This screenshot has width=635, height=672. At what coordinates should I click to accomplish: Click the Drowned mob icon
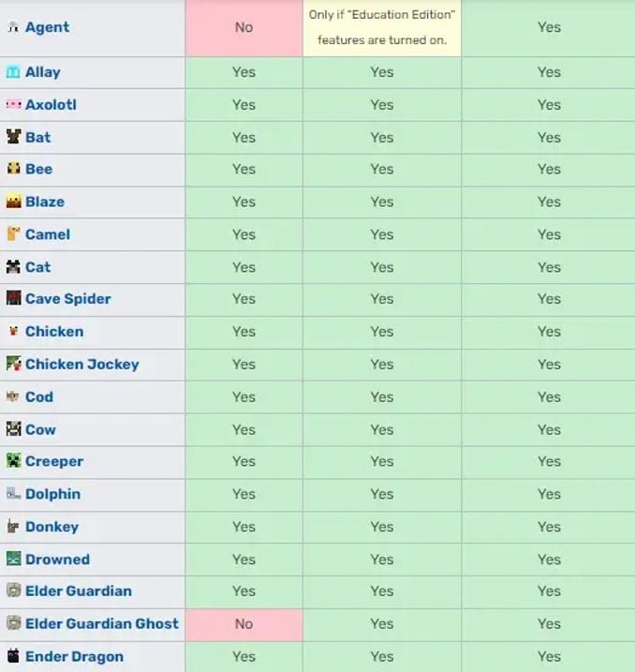pyautogui.click(x=13, y=560)
